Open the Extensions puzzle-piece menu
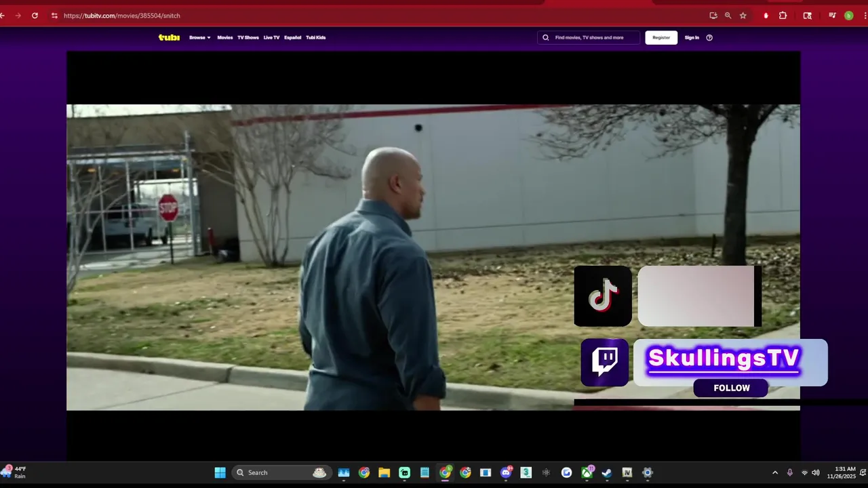 pos(783,16)
